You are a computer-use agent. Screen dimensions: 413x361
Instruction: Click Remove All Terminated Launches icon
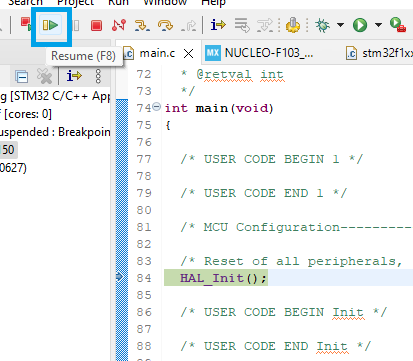point(44,76)
